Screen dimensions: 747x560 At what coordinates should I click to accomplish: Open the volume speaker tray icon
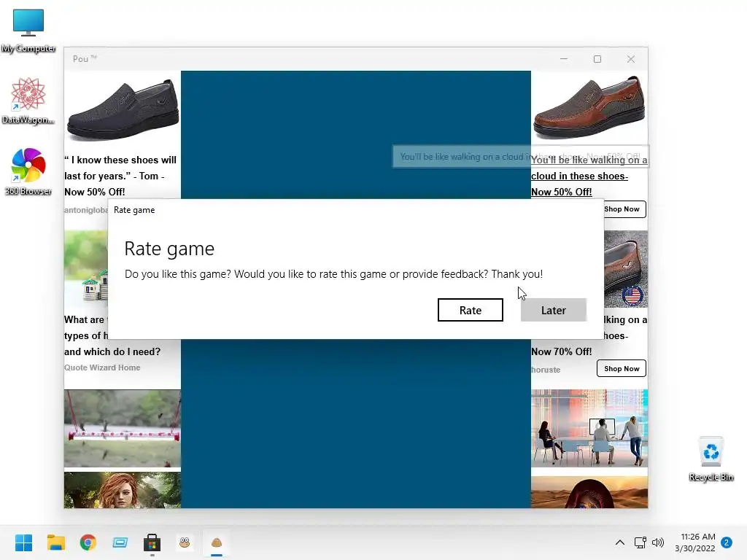pyautogui.click(x=658, y=542)
